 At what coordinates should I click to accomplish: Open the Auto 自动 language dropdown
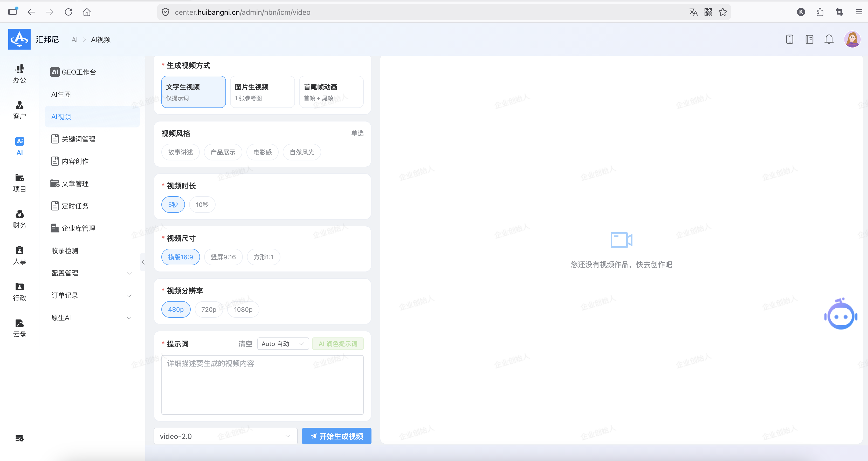[x=283, y=344]
